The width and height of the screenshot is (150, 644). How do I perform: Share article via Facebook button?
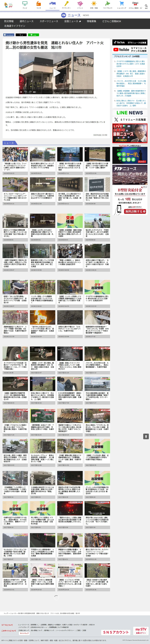click(9, 35)
